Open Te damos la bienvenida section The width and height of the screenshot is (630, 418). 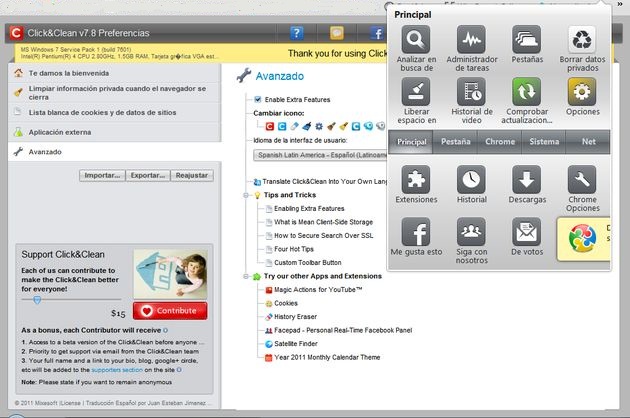pos(115,73)
